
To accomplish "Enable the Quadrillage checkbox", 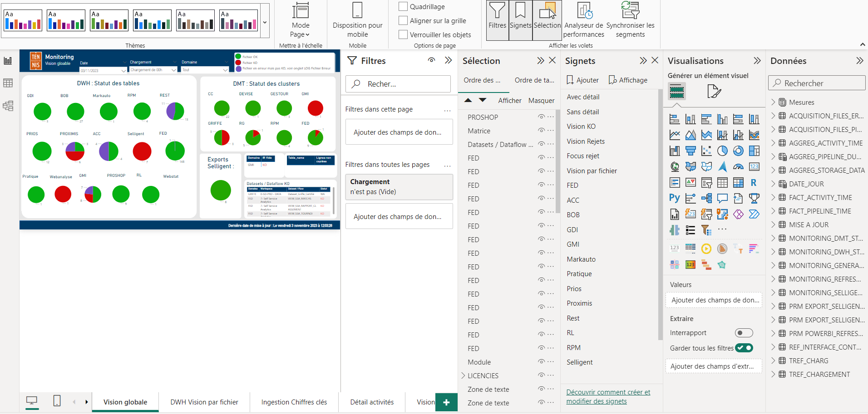I will click(x=403, y=7).
